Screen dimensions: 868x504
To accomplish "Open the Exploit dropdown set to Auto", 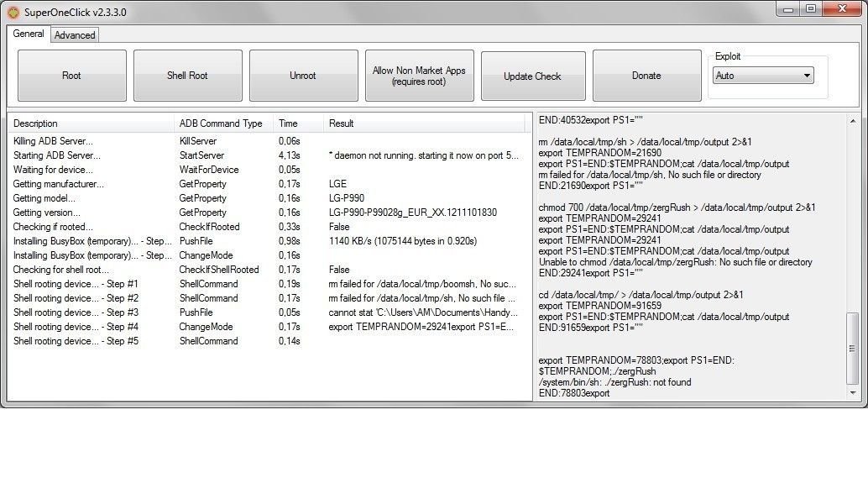I will [763, 76].
